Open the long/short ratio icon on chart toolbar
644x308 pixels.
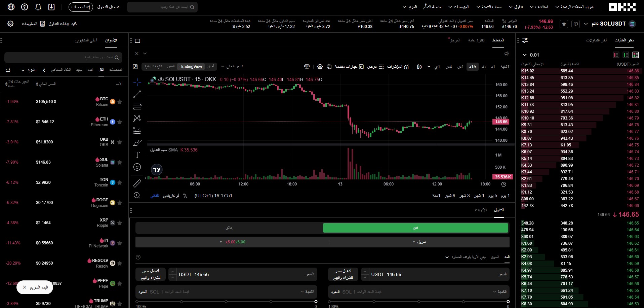click(x=307, y=67)
